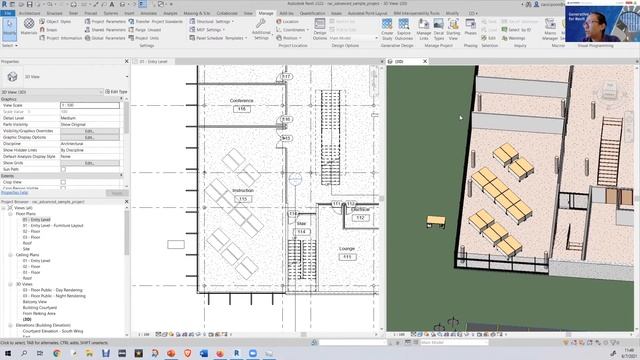Click Create Study in Generative Design
The image size is (640, 360).
[x=387, y=29]
